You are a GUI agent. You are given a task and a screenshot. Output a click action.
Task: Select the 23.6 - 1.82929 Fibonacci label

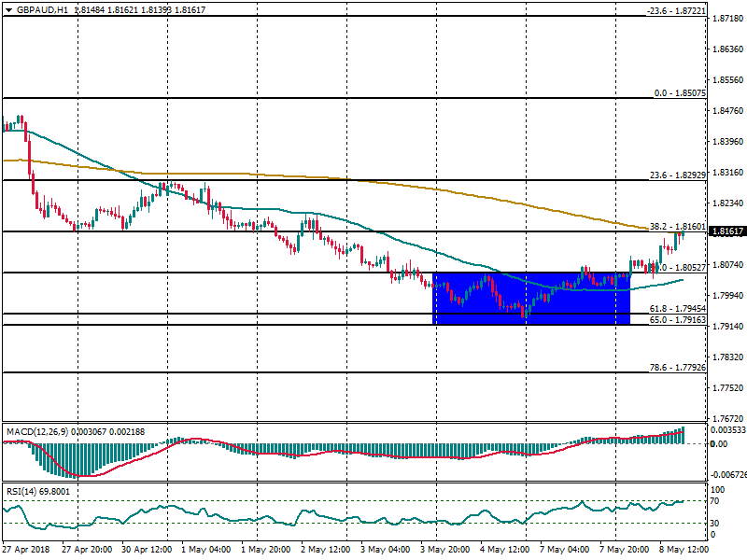(x=678, y=175)
